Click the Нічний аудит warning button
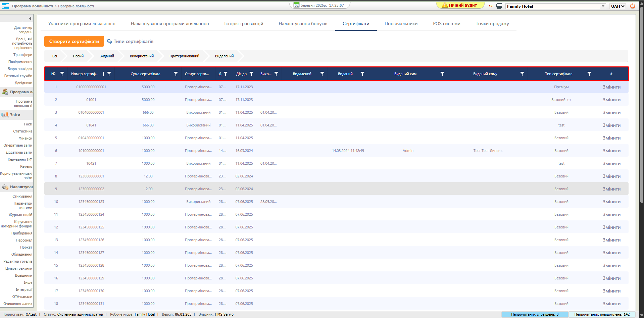Image resolution: width=644 pixels, height=318 pixels. [x=460, y=5]
